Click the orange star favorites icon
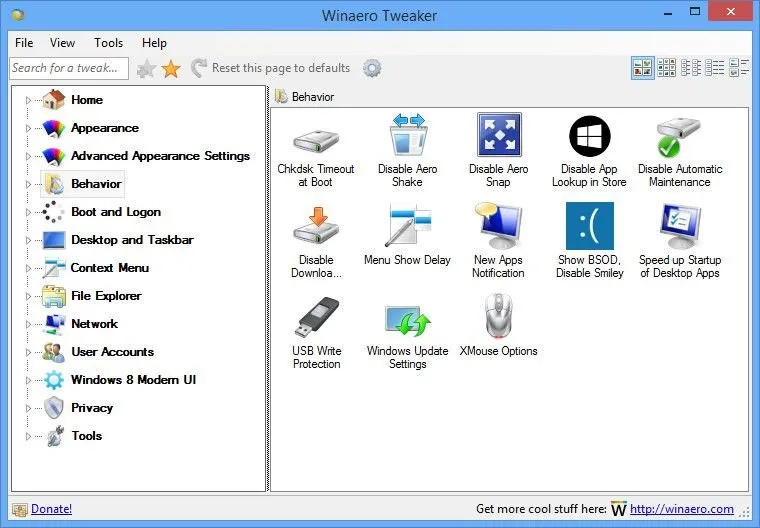 pos(171,68)
